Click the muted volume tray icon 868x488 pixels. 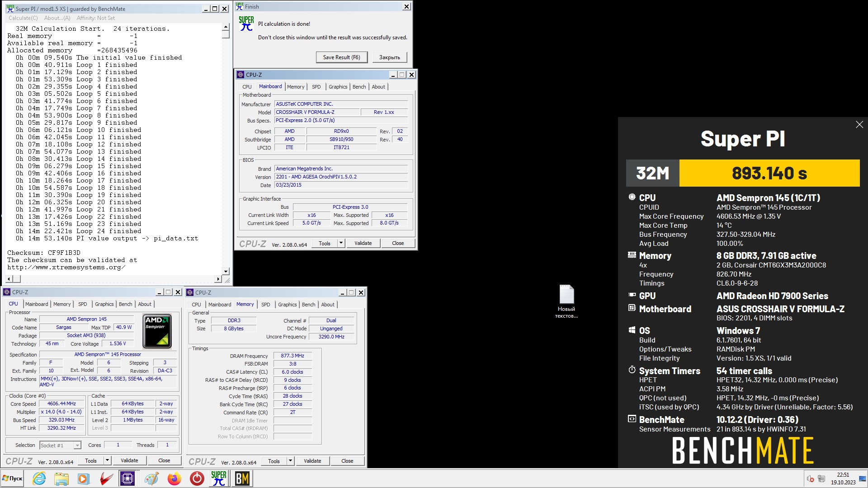pos(811,479)
